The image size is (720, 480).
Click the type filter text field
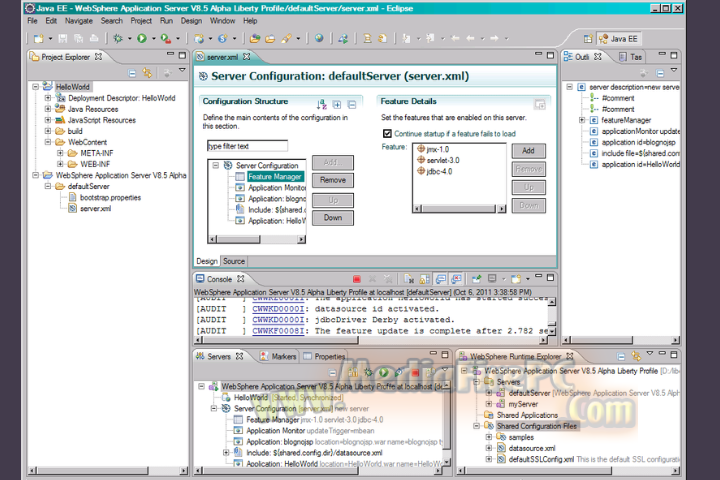click(x=247, y=146)
